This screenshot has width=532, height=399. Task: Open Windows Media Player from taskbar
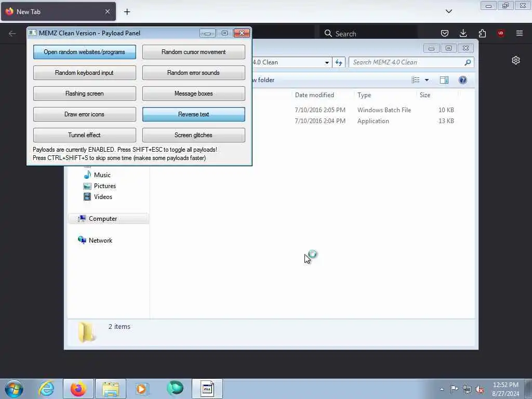(x=142, y=389)
